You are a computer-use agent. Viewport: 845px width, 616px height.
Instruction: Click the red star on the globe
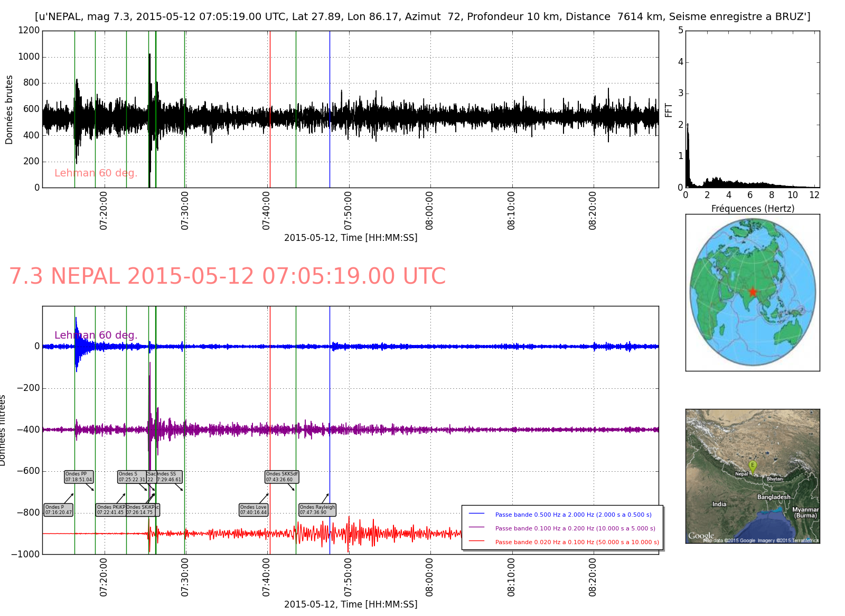tap(753, 292)
